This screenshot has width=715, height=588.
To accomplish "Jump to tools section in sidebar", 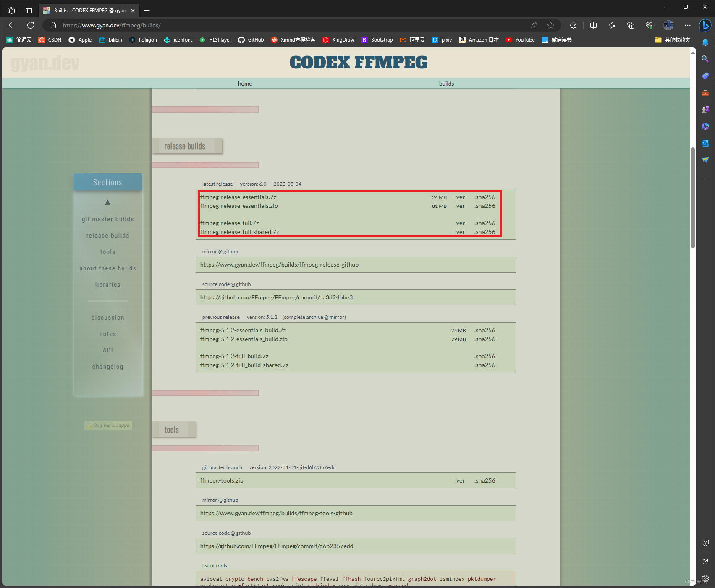I will pyautogui.click(x=108, y=252).
